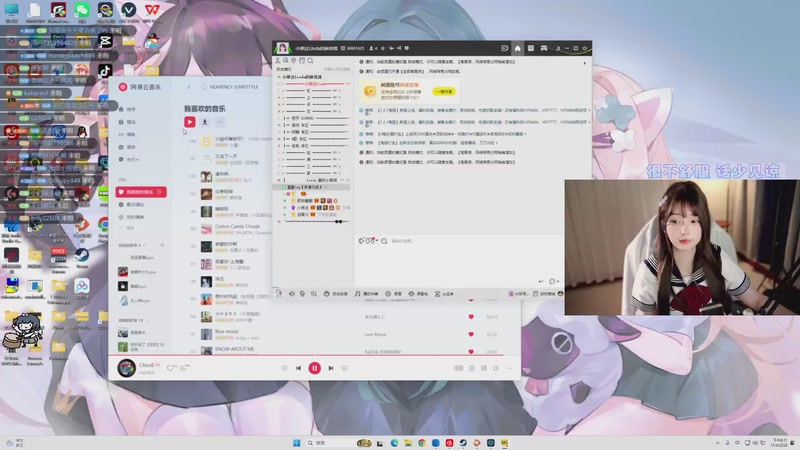Go to previous track in NetEase player
The image size is (800, 450).
(298, 368)
